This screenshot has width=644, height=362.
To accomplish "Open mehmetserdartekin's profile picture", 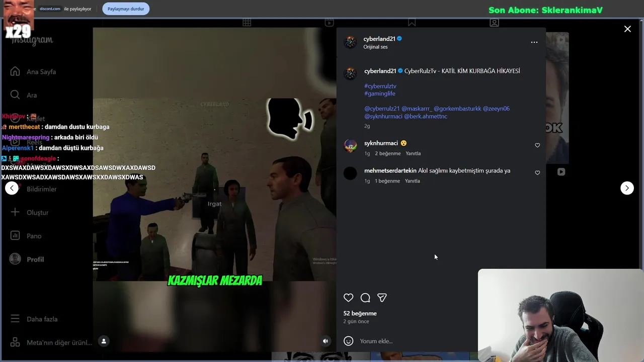I will pyautogui.click(x=350, y=173).
